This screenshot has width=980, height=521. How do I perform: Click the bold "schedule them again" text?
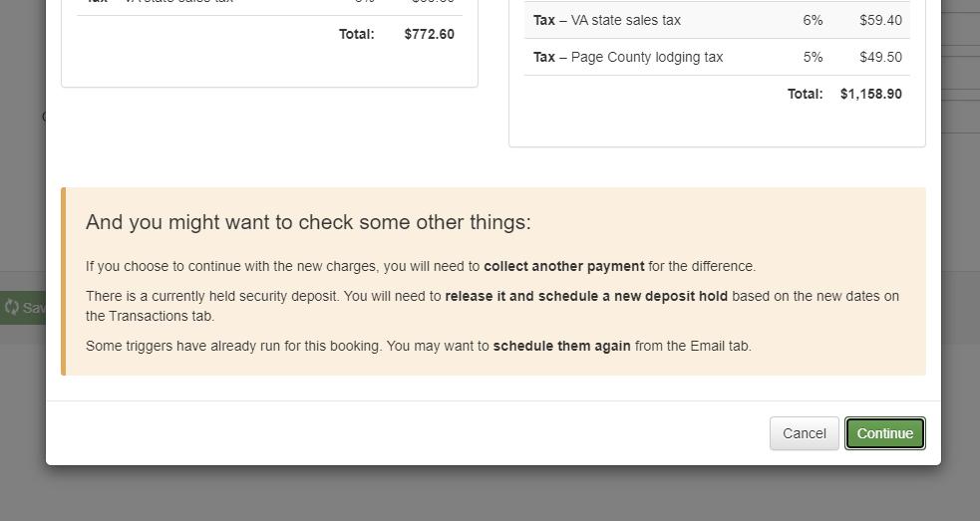561,346
